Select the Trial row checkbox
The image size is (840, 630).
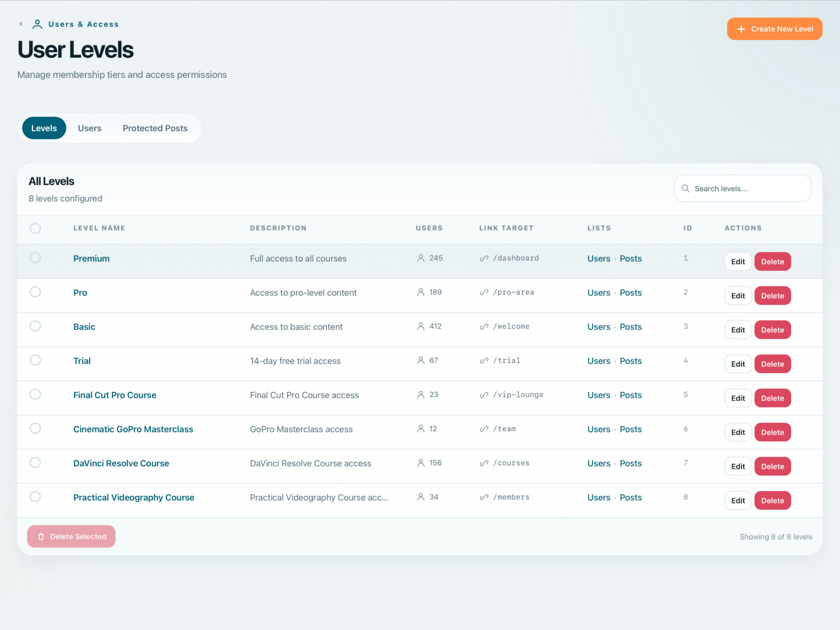coord(35,360)
